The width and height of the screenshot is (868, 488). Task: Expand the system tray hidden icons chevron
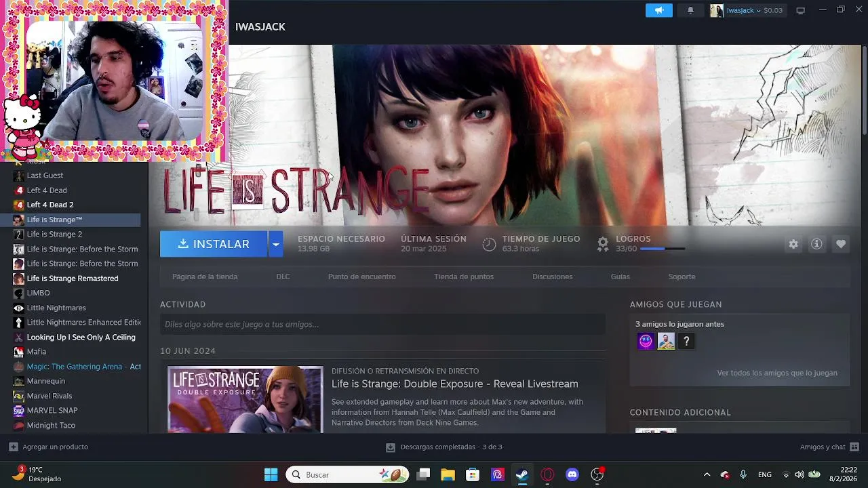click(x=707, y=474)
